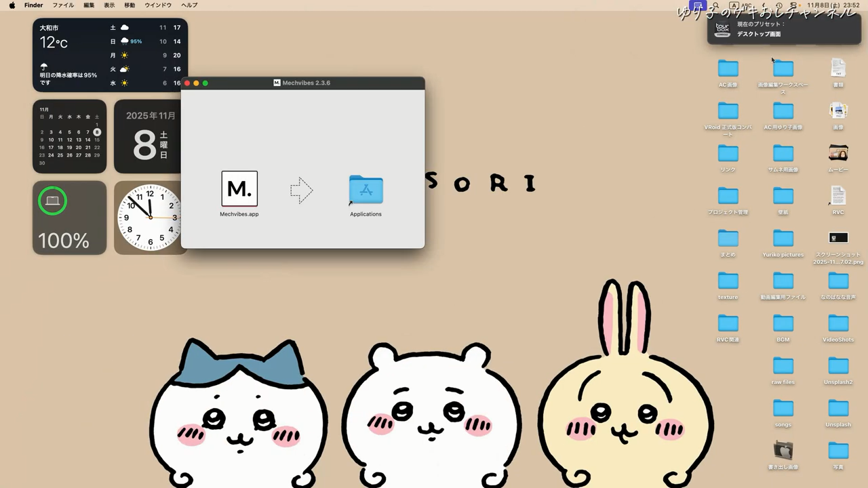The image size is (868, 488).
Task: Open the raw files folder
Action: click(x=783, y=367)
